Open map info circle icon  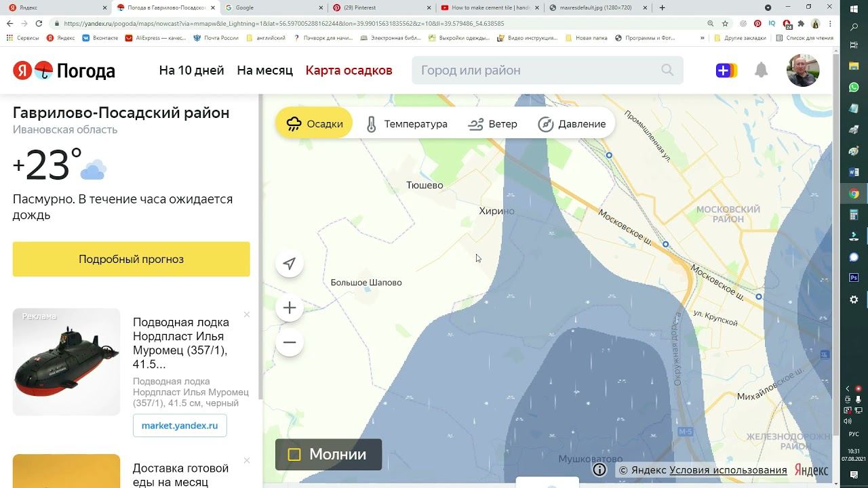point(599,470)
